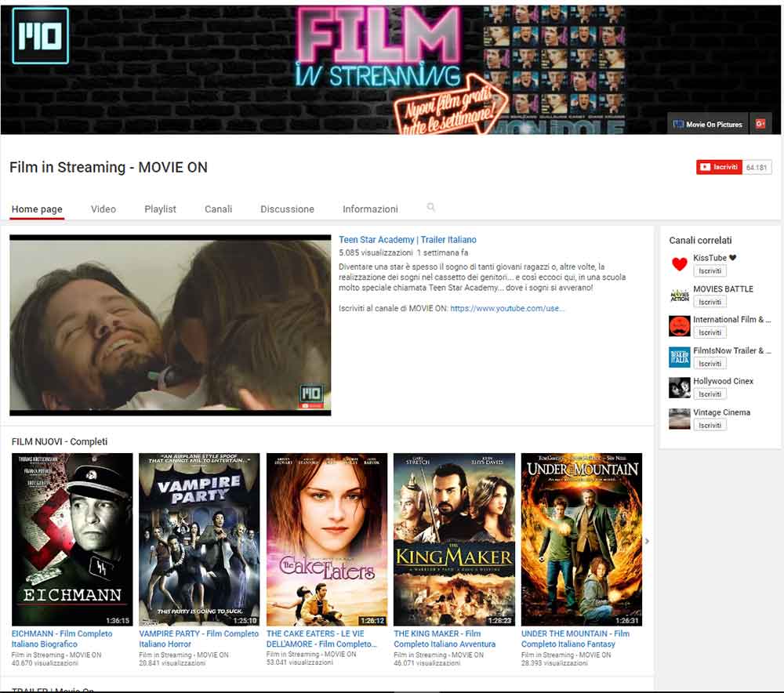
Task: Click the Canali correlati heading
Action: 700,240
